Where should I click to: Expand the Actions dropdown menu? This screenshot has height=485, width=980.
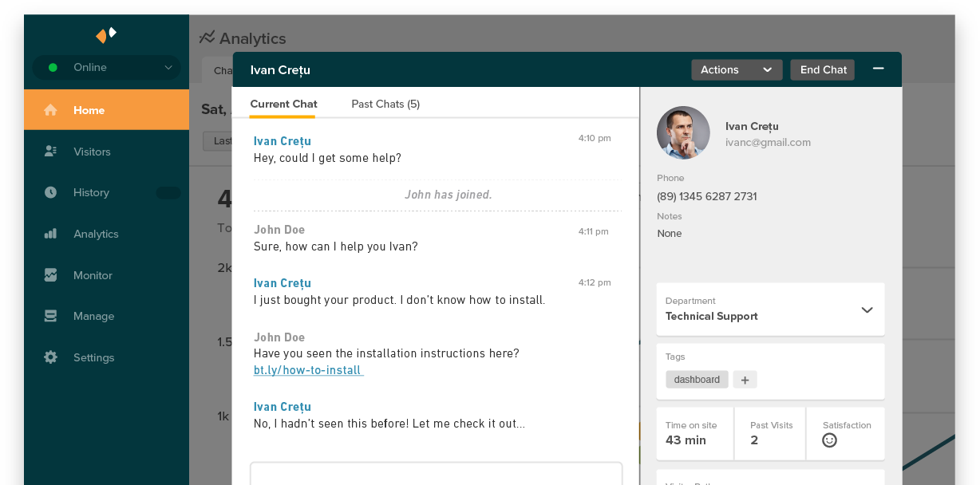[x=736, y=70]
